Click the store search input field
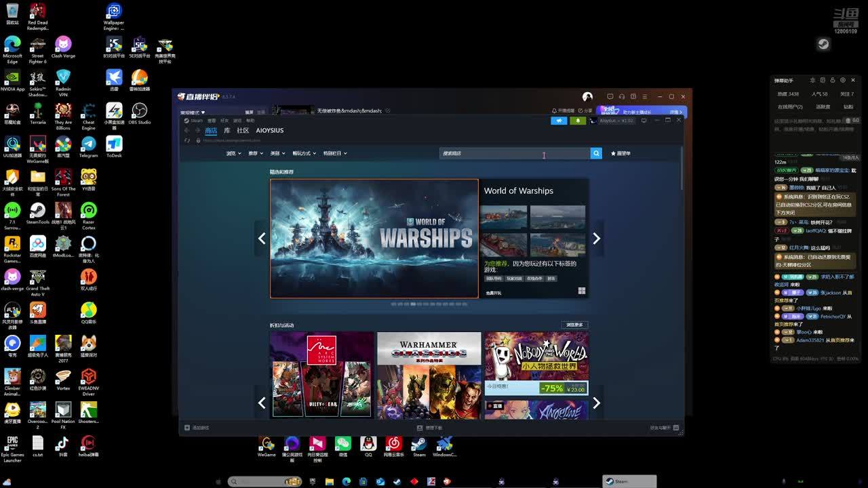 pos(514,153)
